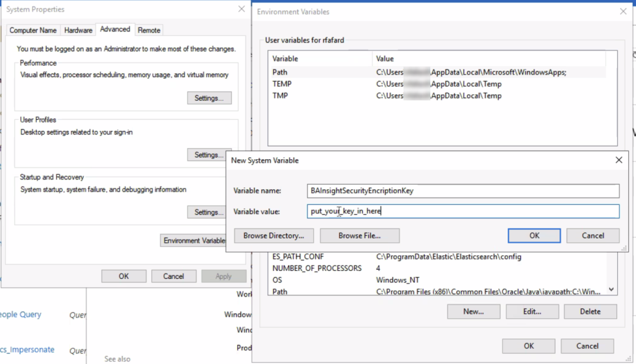
Task: Cancel the New System Variable dialog
Action: pos(593,236)
